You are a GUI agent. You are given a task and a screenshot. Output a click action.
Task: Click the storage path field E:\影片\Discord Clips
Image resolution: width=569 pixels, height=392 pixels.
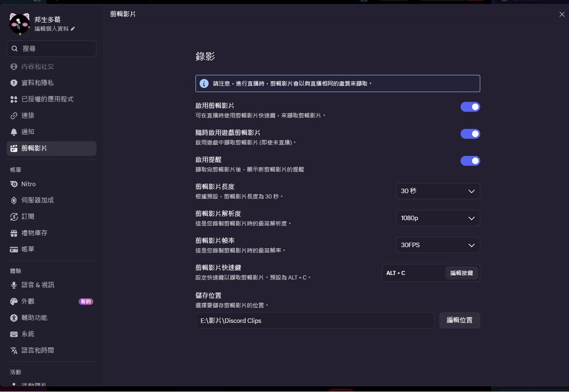point(315,320)
